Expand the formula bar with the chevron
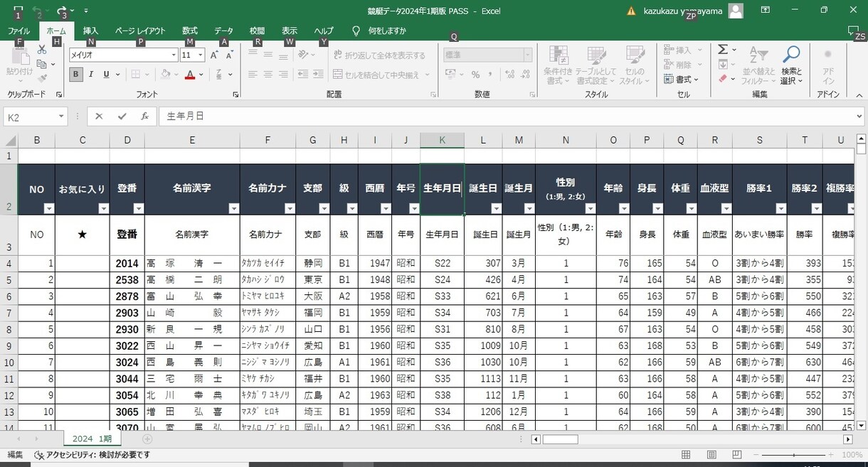 click(859, 117)
